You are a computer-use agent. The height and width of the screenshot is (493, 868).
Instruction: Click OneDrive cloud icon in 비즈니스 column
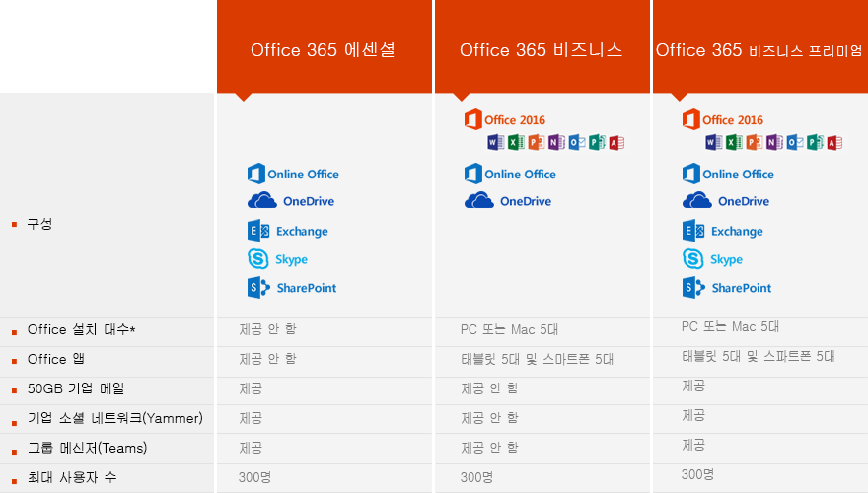pos(478,200)
